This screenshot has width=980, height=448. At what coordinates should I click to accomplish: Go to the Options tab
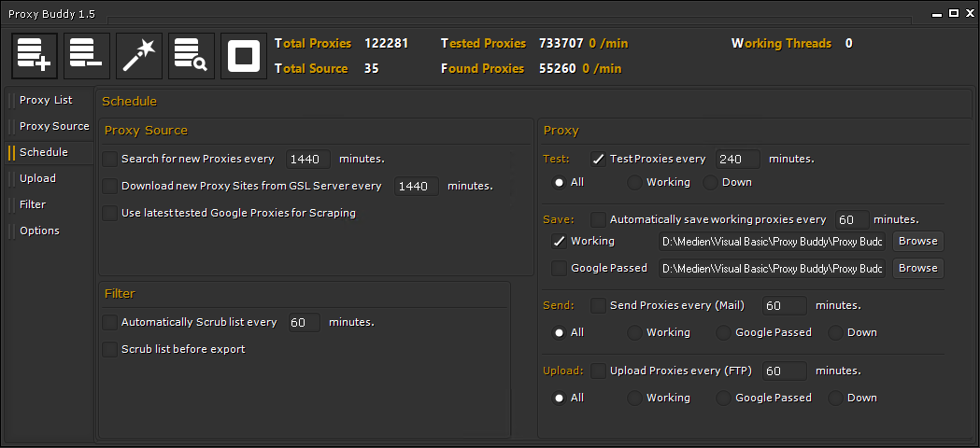(39, 231)
